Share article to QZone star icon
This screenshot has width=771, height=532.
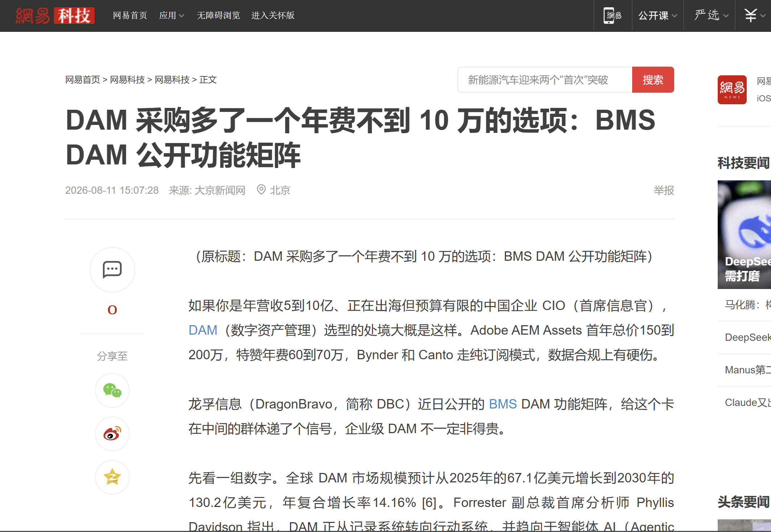tap(112, 477)
